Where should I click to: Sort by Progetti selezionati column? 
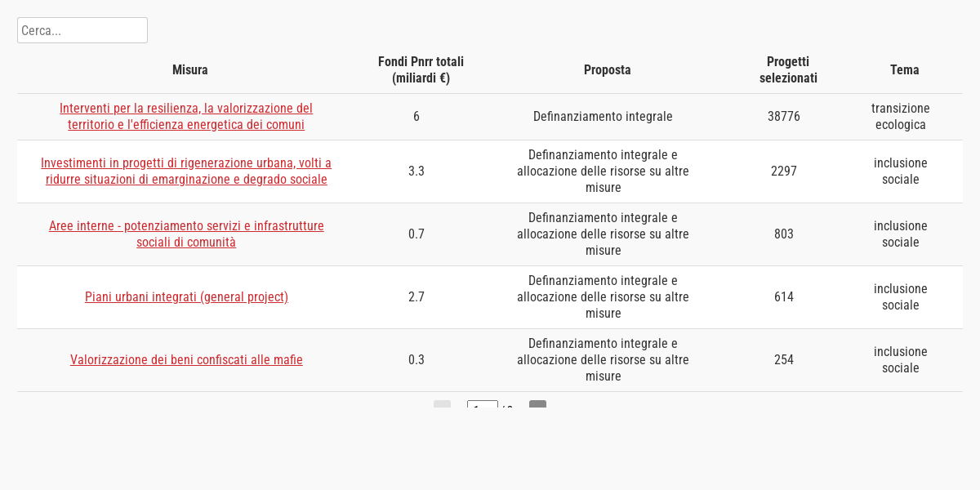(788, 70)
